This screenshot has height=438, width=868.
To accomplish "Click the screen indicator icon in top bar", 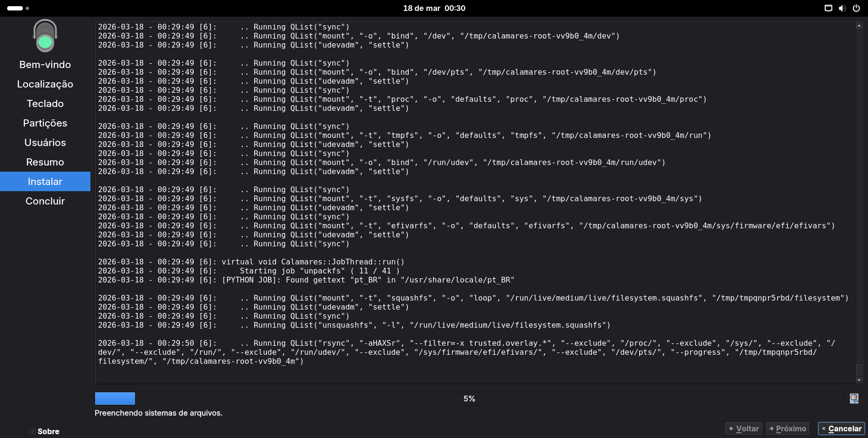I will 829,8.
